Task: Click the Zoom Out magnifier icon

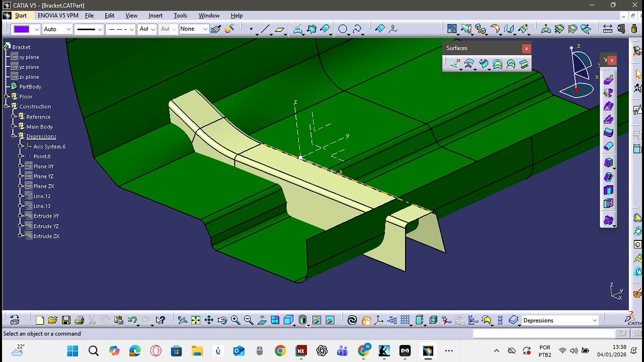Action: 249,320
